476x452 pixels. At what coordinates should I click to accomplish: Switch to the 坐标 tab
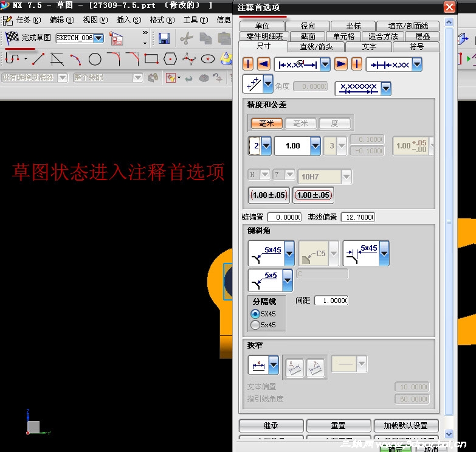[353, 26]
